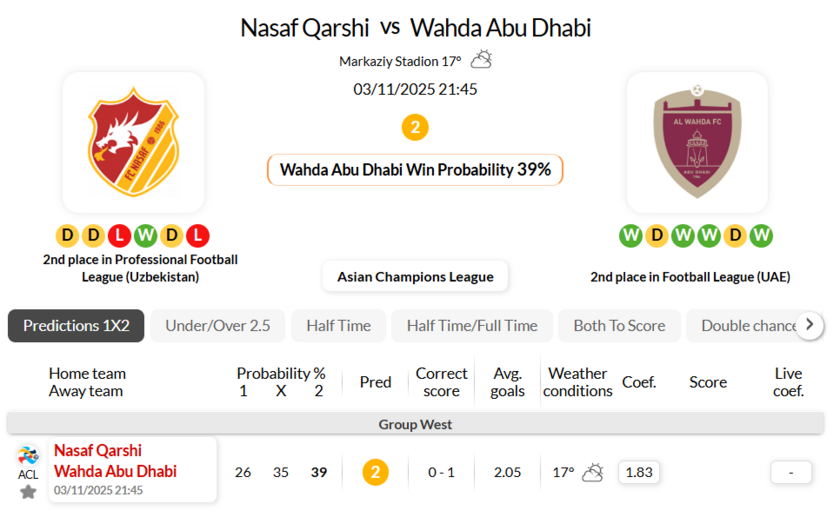Toggle the favorite star for this match
The height and width of the screenshot is (517, 840).
[28, 491]
